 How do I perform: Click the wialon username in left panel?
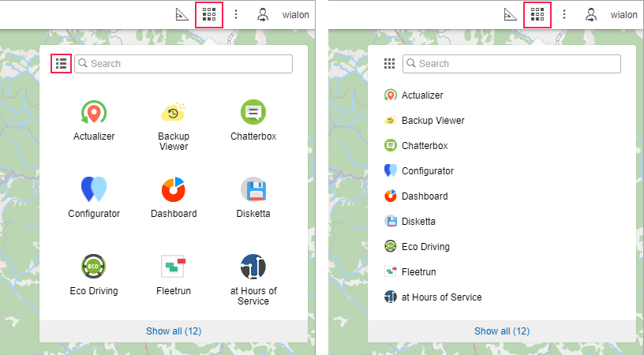click(296, 15)
